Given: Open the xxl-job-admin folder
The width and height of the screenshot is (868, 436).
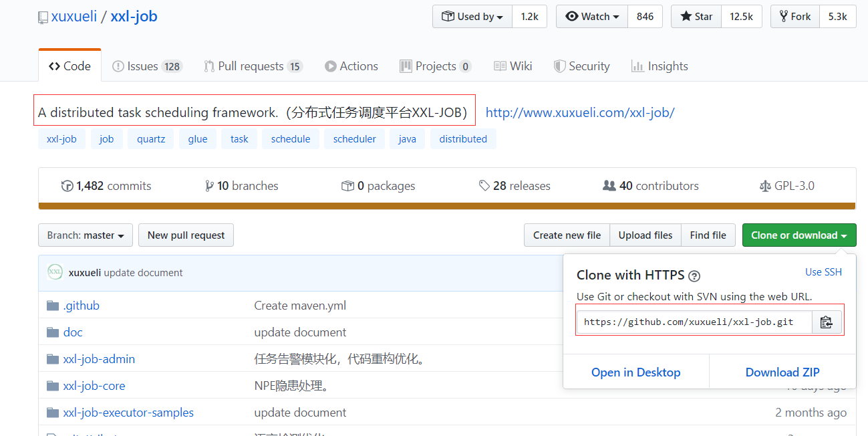Looking at the screenshot, I should (x=99, y=359).
